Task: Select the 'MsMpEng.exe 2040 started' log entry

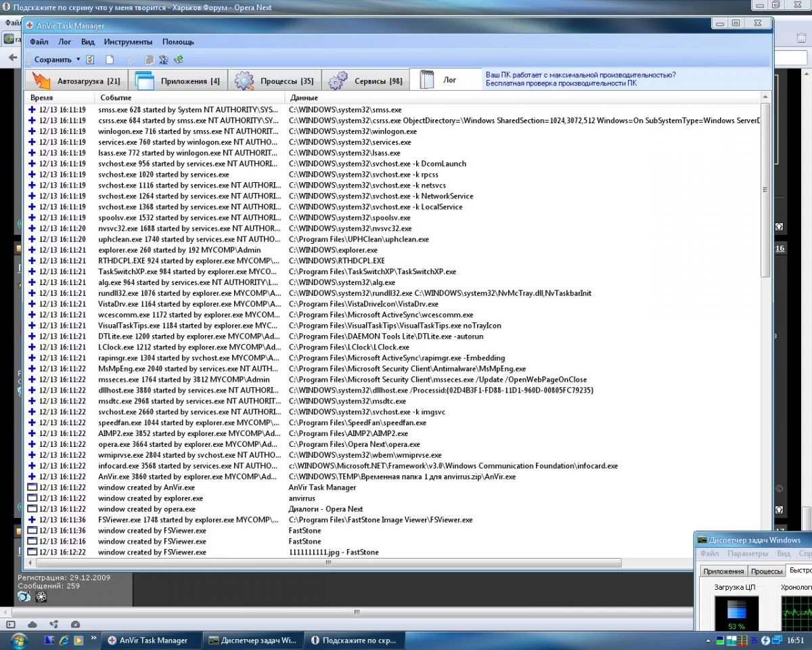Action: point(393,368)
